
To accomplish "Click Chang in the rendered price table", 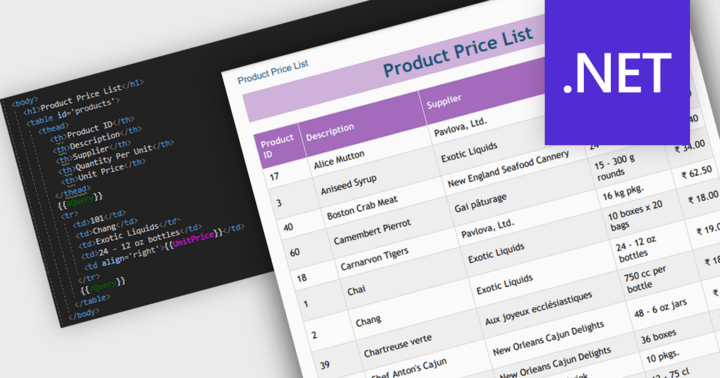I will click(368, 320).
